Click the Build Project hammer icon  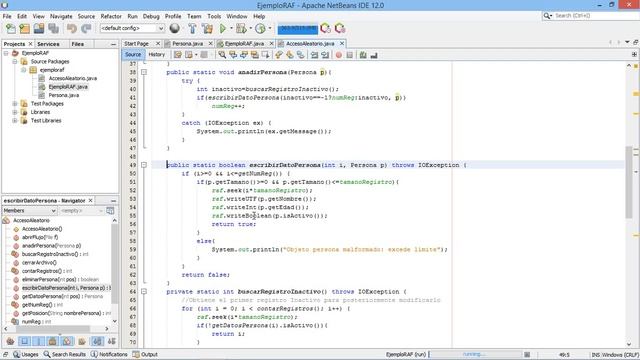[192, 29]
